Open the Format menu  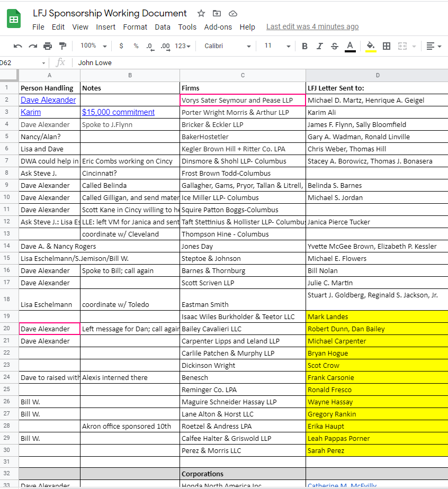coord(135,27)
